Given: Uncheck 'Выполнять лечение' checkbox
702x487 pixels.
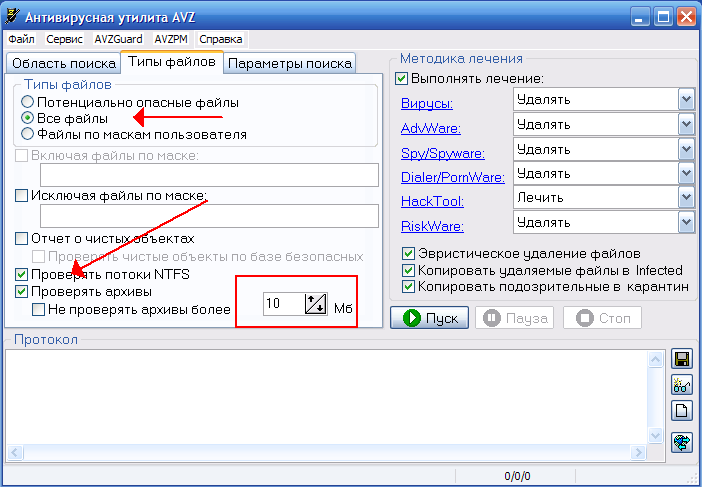Looking at the screenshot, I should tap(401, 79).
